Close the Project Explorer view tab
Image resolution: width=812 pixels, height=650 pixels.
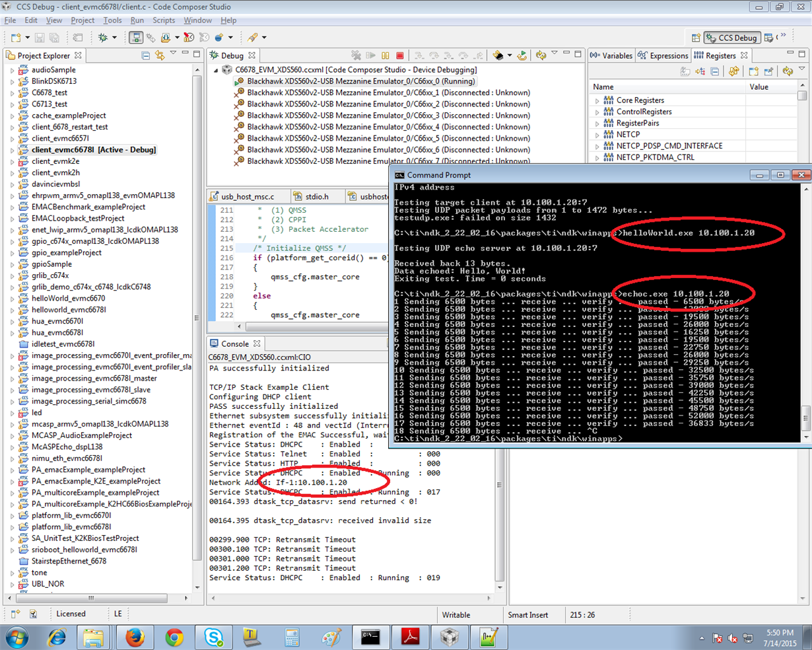[78, 55]
